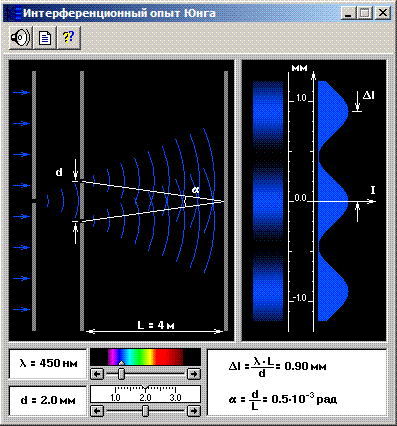Close the Интерференционный опыт Юнга window
This screenshot has height=426, width=397.
click(383, 13)
